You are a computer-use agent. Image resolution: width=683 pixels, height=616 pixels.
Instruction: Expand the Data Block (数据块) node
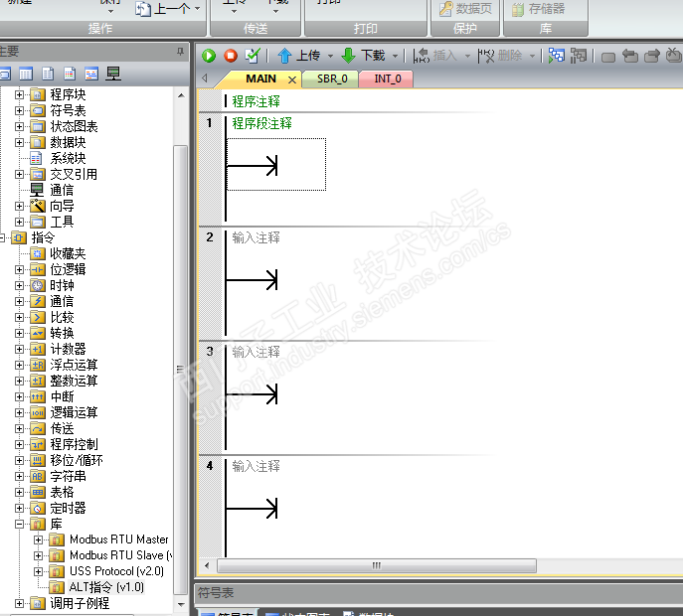click(19, 142)
